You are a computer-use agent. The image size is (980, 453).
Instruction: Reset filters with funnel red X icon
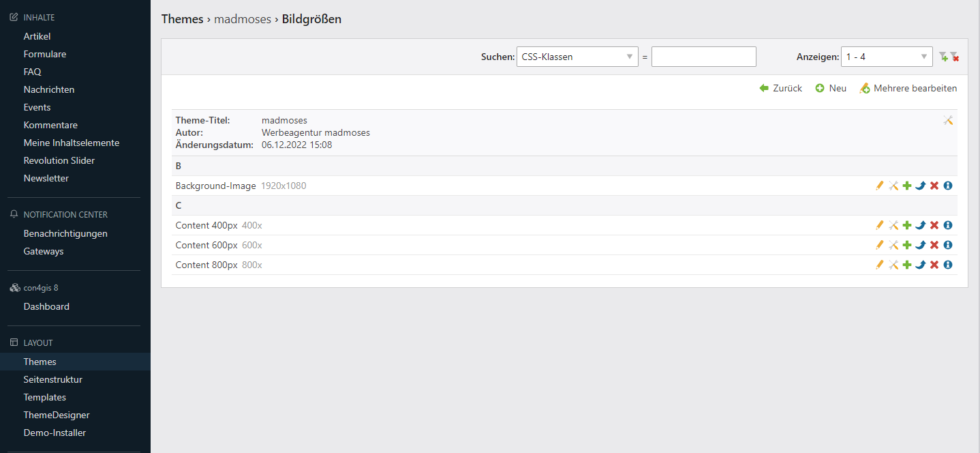[x=955, y=57]
